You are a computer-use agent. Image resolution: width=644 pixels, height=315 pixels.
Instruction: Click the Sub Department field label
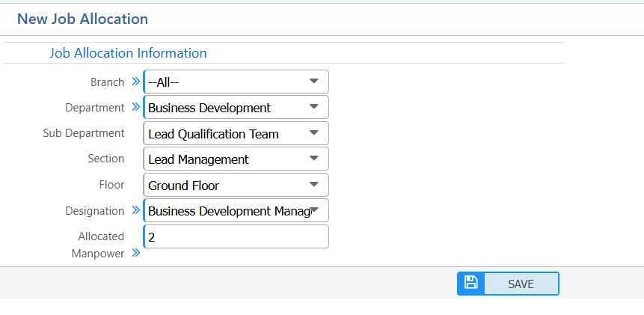click(x=84, y=133)
